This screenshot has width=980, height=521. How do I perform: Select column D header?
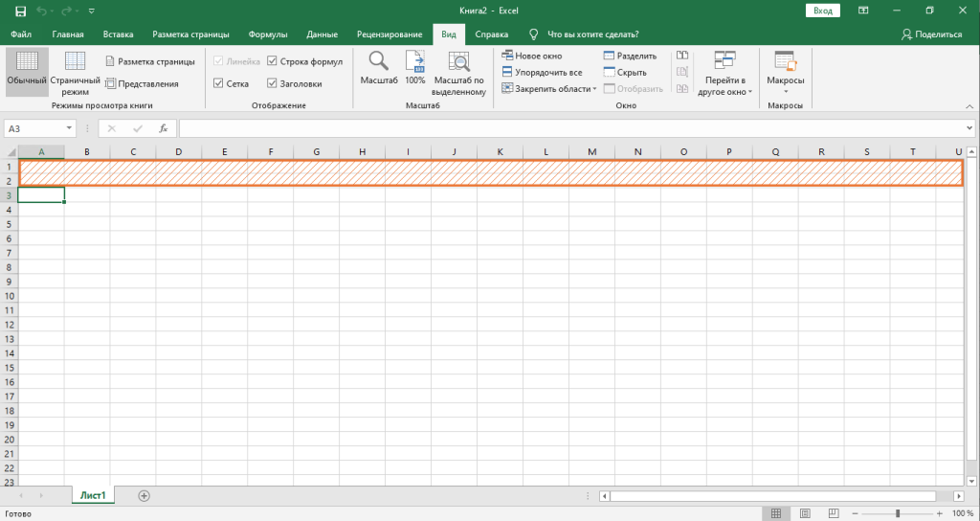tap(179, 152)
